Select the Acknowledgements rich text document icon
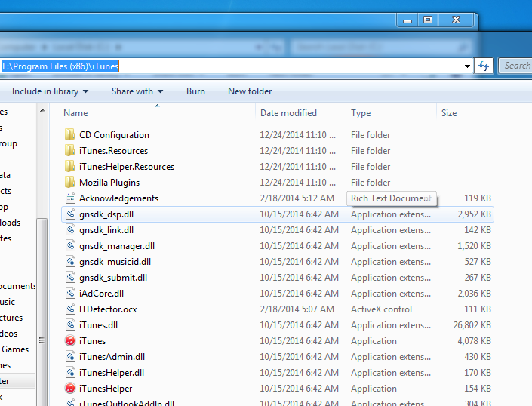Image resolution: width=532 pixels, height=406 pixels. click(70, 198)
